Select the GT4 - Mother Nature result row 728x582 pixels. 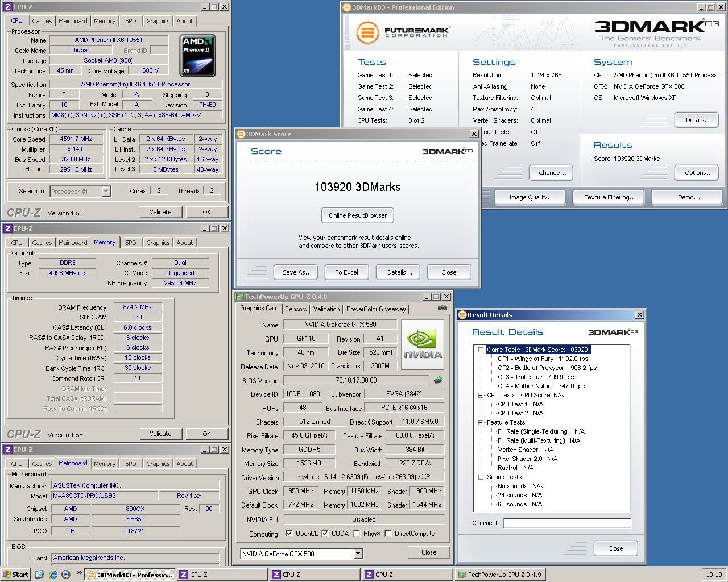tap(541, 386)
